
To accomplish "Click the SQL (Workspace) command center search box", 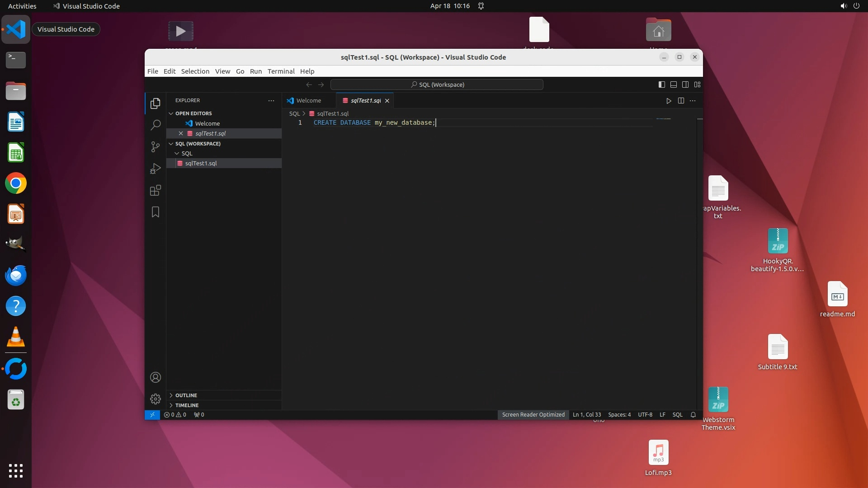I will click(437, 84).
